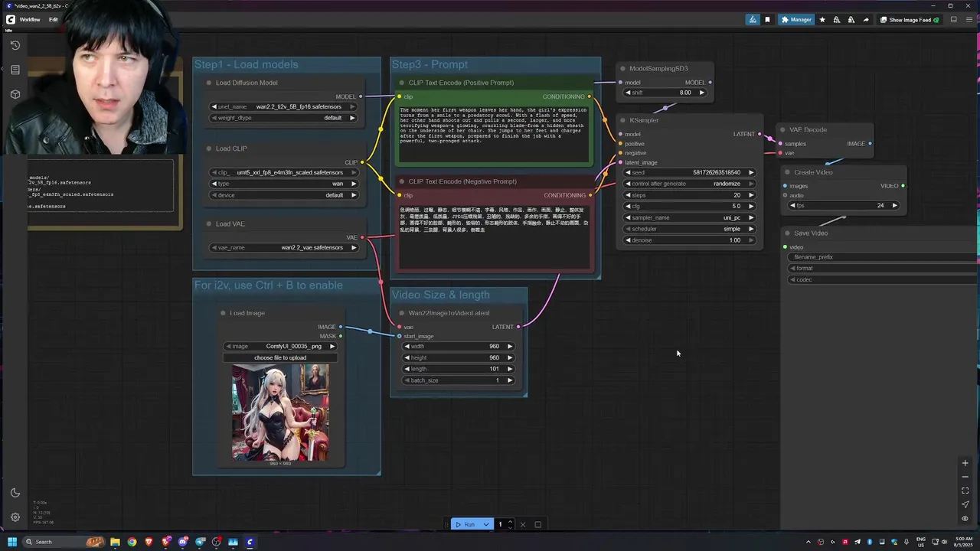The image size is (980, 551).
Task: Increase the fps value in Create Video
Action: 894,205
